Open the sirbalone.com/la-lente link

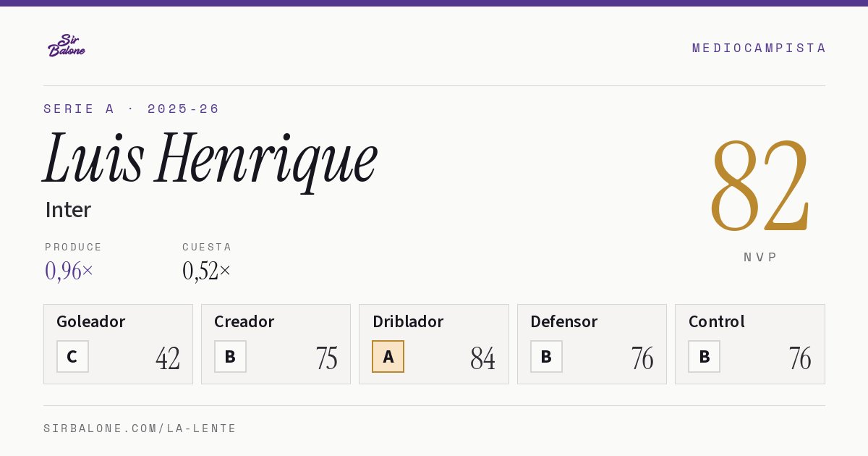pos(140,428)
